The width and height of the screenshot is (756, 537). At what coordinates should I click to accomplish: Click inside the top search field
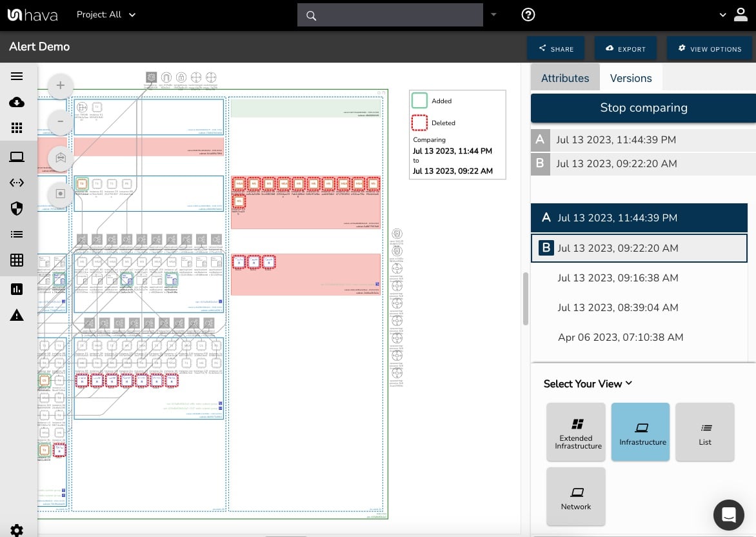click(x=390, y=15)
